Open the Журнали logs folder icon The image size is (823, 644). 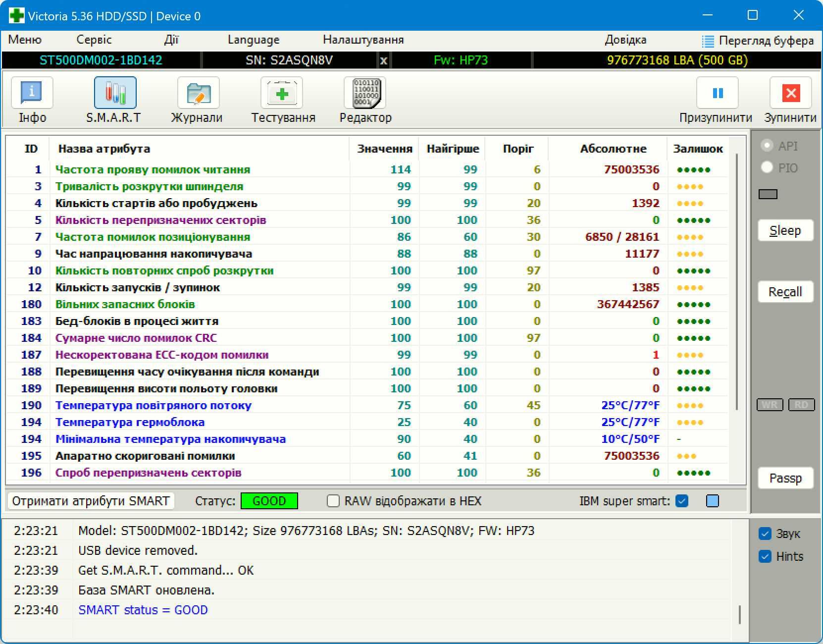pos(198,93)
